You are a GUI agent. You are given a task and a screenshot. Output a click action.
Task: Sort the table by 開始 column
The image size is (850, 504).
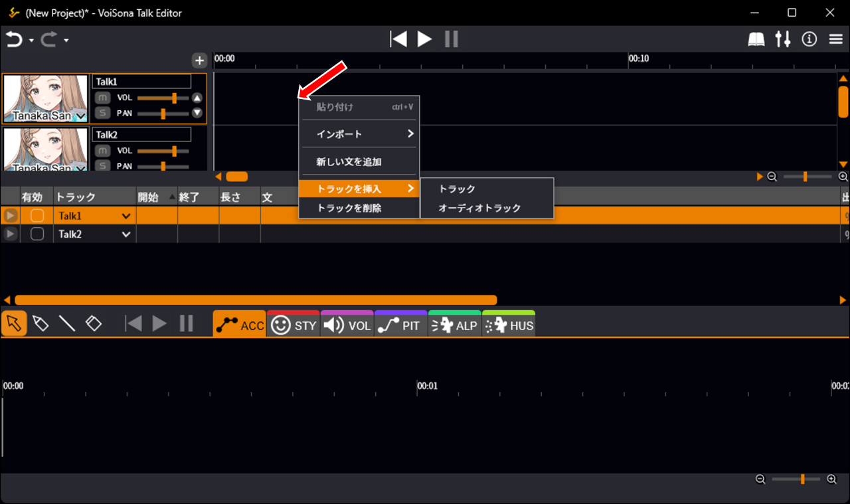(157, 197)
